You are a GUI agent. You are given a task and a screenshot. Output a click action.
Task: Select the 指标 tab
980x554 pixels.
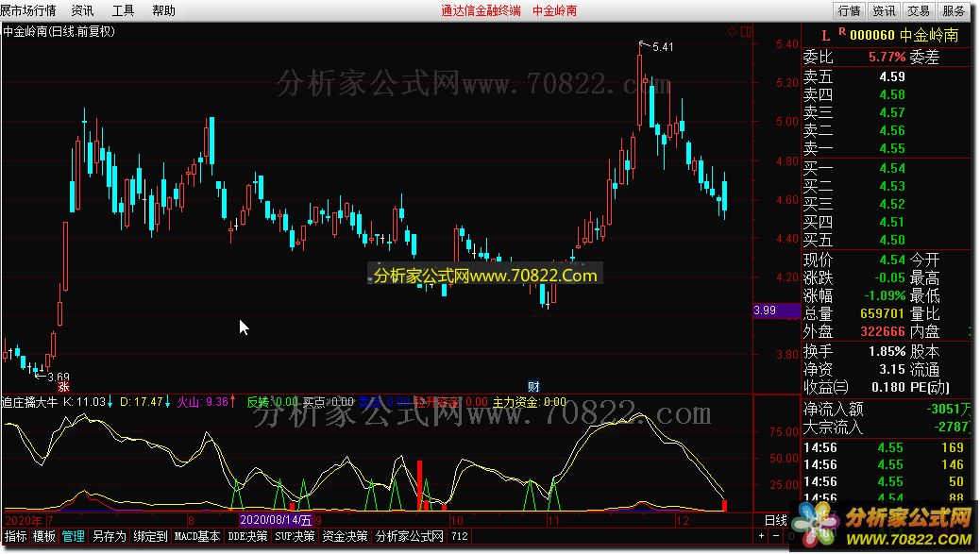coord(16,536)
